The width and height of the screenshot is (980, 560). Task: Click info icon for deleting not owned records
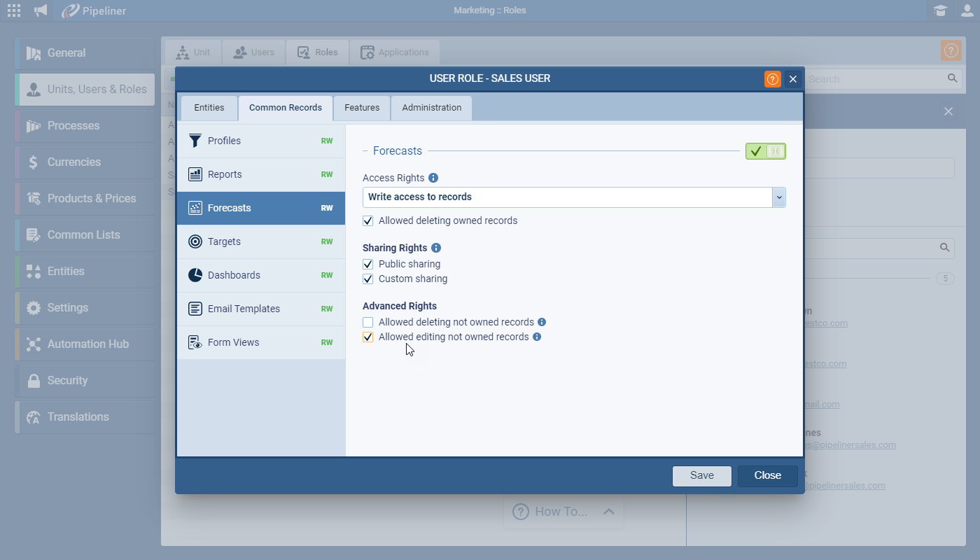pyautogui.click(x=542, y=323)
